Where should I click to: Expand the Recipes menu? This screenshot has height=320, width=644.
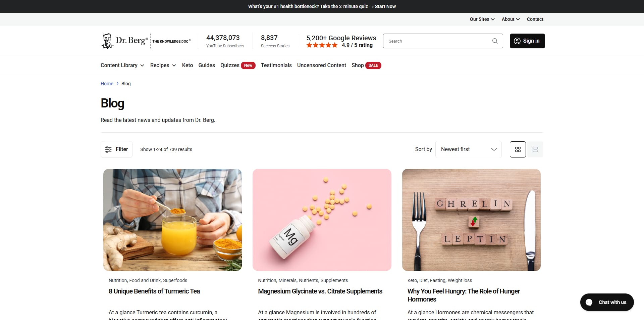[x=163, y=65]
